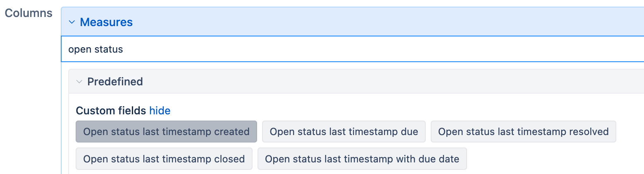Screen dimensions: 644x174
Task: Click the empty area of the Measures header bar
Action: 372,22
